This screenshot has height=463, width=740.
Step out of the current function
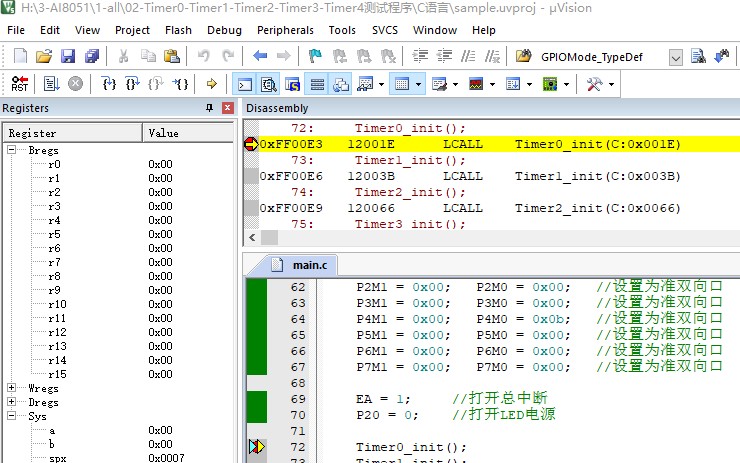click(x=156, y=84)
